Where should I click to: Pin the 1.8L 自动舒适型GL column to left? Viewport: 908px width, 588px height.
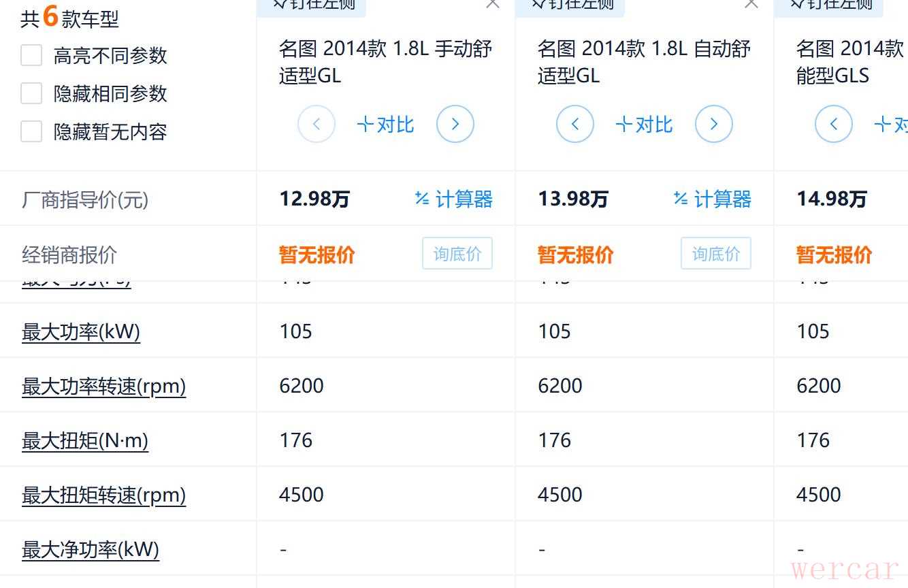point(570,4)
